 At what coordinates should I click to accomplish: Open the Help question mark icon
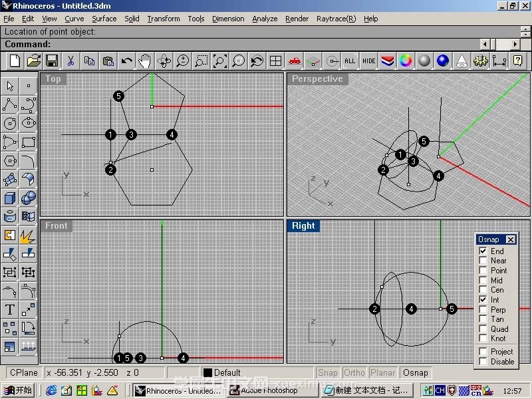[517, 61]
